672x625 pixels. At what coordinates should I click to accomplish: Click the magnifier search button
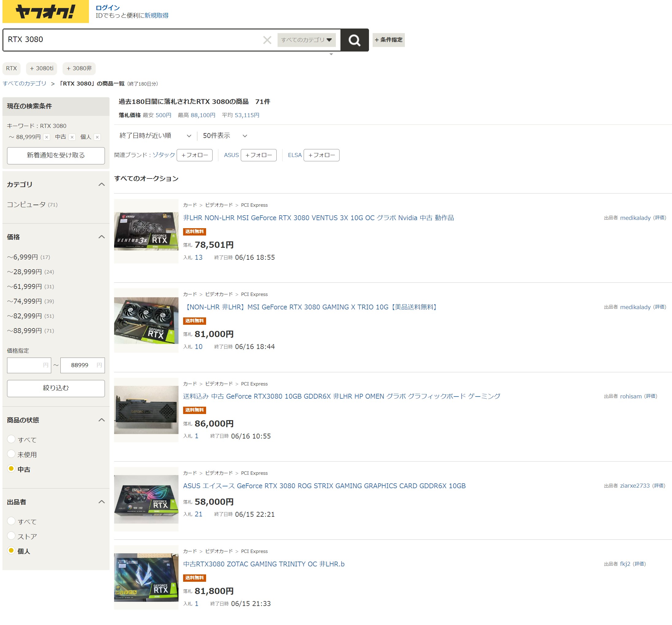click(x=354, y=40)
